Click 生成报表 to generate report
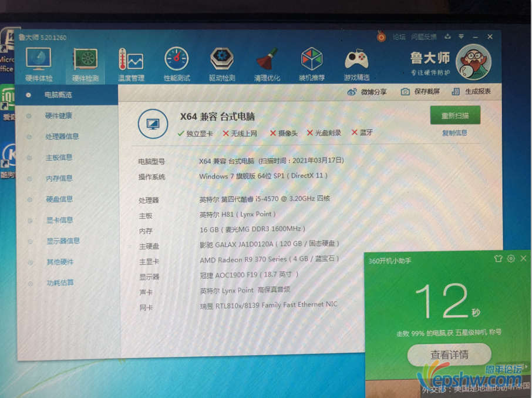The height and width of the screenshot is (398, 532). point(472,91)
